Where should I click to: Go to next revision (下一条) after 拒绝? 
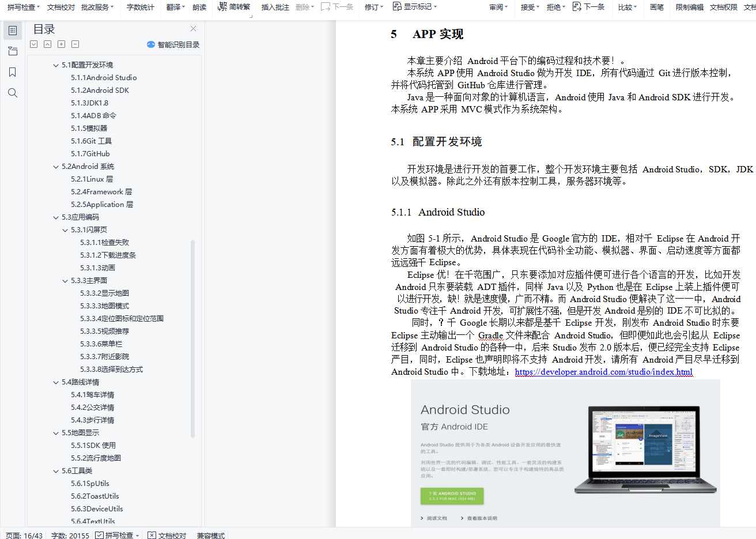pyautogui.click(x=588, y=7)
